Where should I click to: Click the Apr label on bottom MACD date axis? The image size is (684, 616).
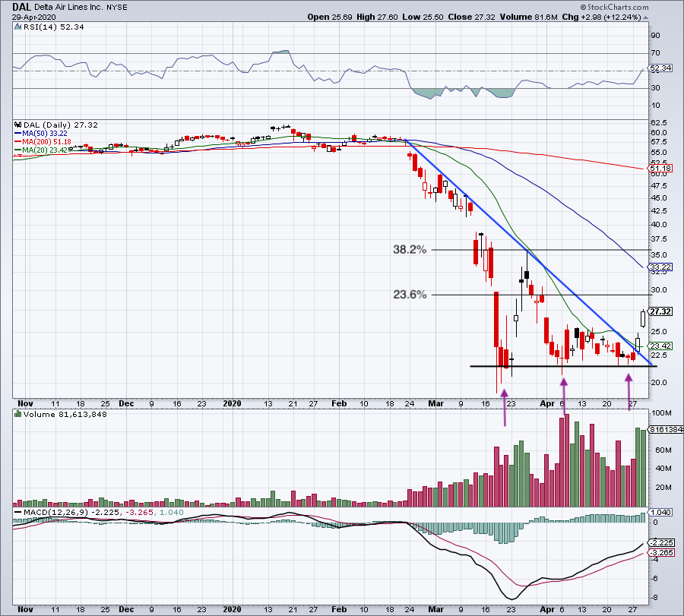547,609
